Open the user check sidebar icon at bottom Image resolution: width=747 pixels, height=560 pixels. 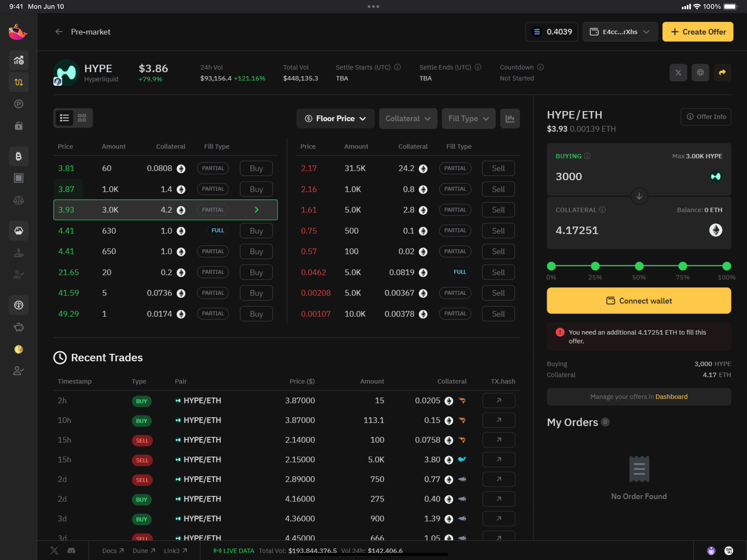[19, 371]
